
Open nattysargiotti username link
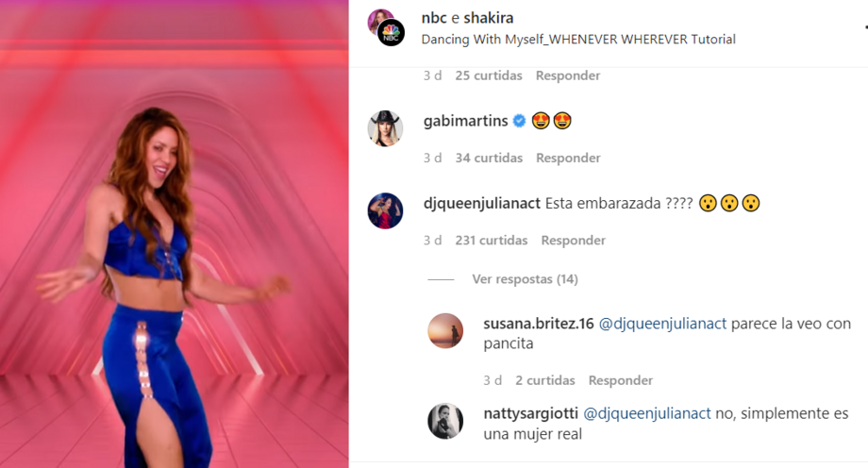coord(531,413)
